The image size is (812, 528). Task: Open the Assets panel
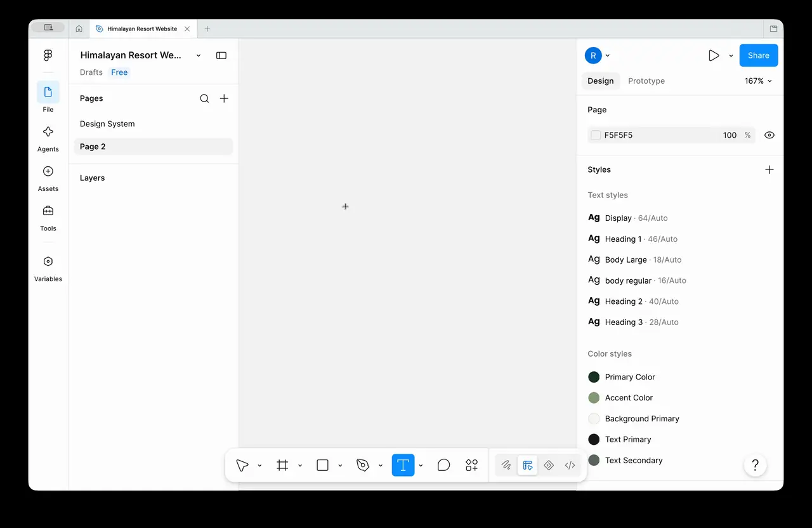click(48, 171)
